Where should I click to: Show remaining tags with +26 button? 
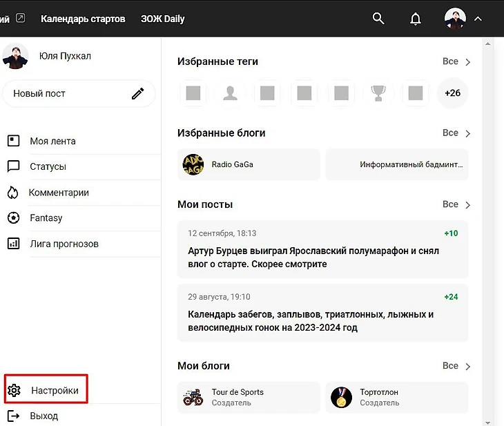452,93
